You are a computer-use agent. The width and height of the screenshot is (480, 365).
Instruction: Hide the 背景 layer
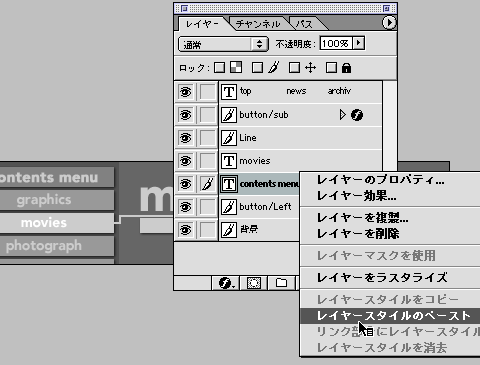(185, 230)
